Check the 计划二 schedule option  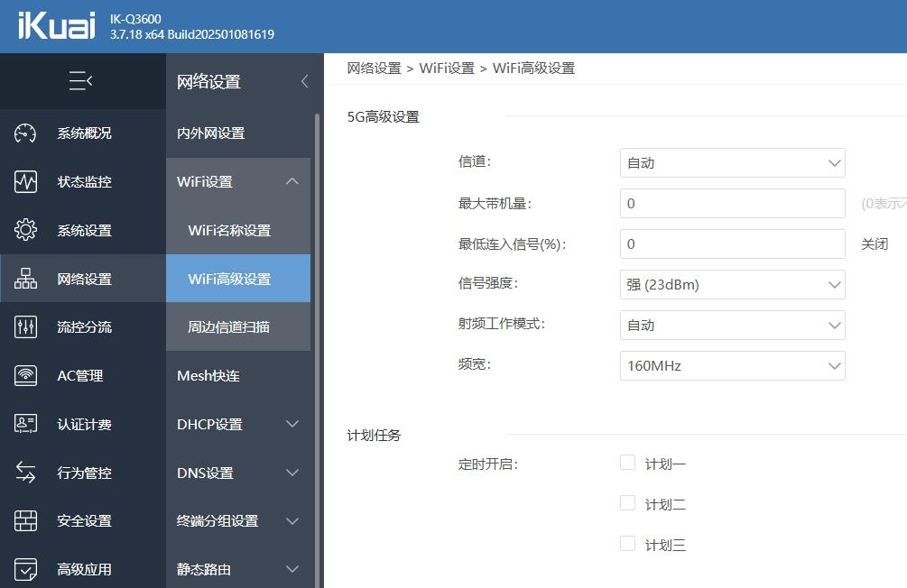click(627, 502)
